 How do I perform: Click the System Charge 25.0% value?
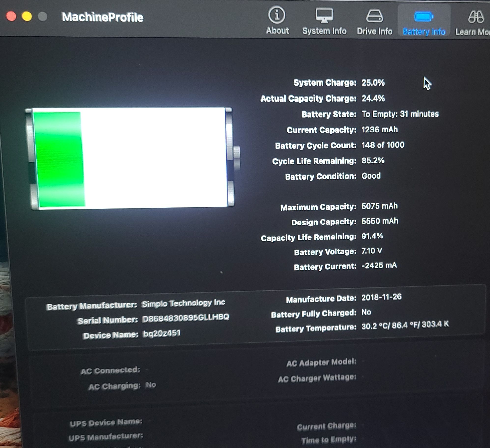point(373,83)
